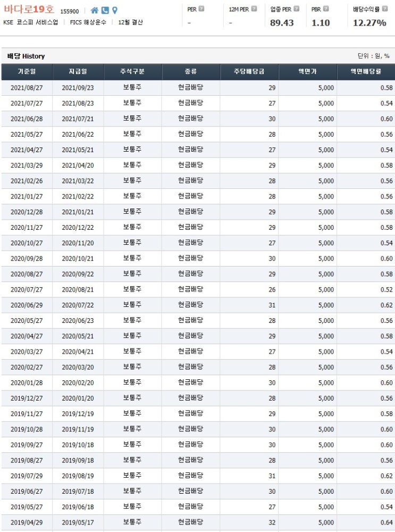Select payment date 2021/05/21
The width and height of the screenshot is (395, 532).
pos(78,150)
